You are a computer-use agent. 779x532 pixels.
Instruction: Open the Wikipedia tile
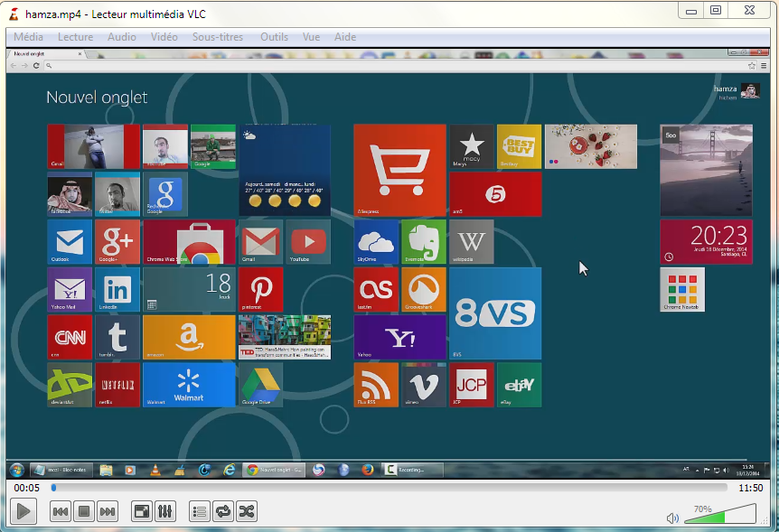point(472,242)
